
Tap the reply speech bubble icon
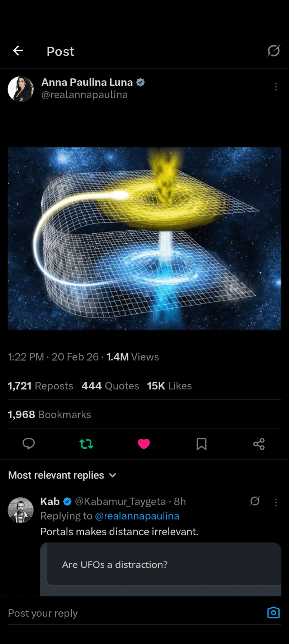click(x=29, y=444)
